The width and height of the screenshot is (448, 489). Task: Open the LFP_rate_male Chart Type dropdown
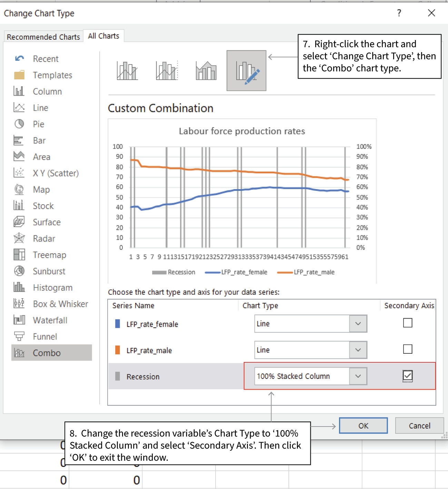[358, 350]
